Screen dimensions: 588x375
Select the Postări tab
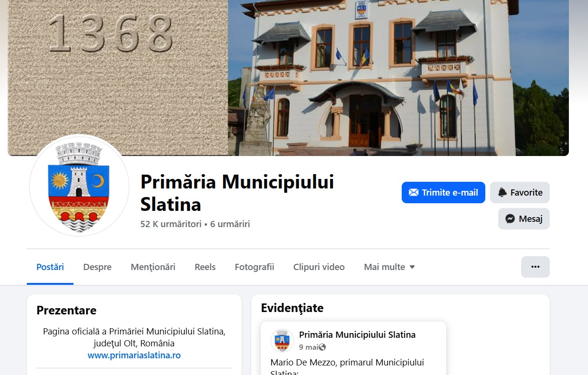(50, 267)
